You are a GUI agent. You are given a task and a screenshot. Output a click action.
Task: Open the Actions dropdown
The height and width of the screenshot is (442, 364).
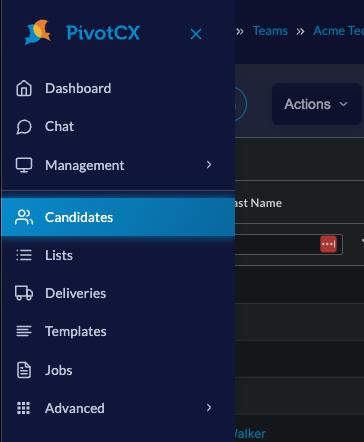317,104
